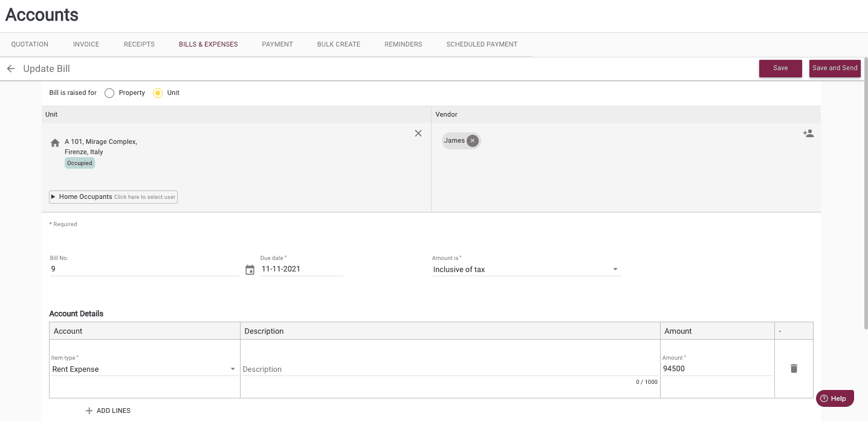This screenshot has height=422, width=868.
Task: Switch to the Invoice tab
Action: coord(86,44)
